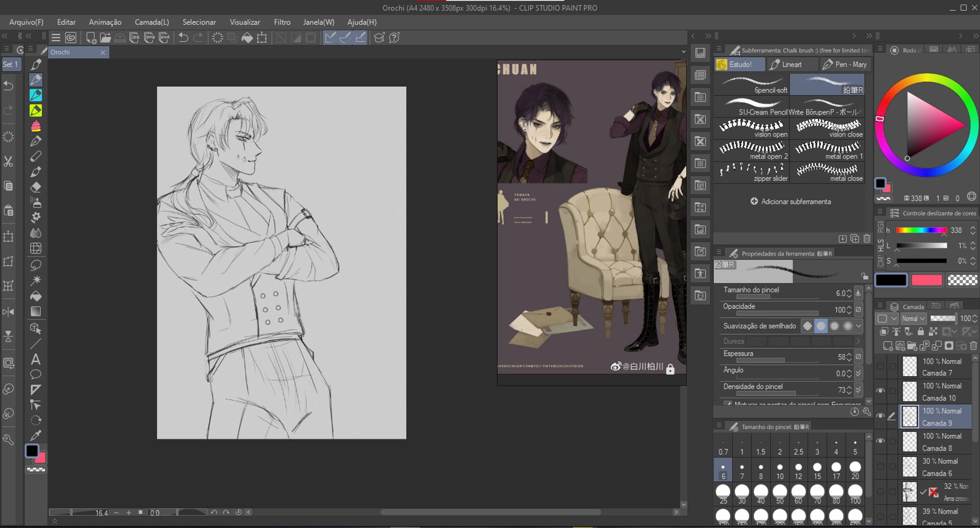
Task: Open Ângulo dynamics dropdown
Action: pos(858,373)
